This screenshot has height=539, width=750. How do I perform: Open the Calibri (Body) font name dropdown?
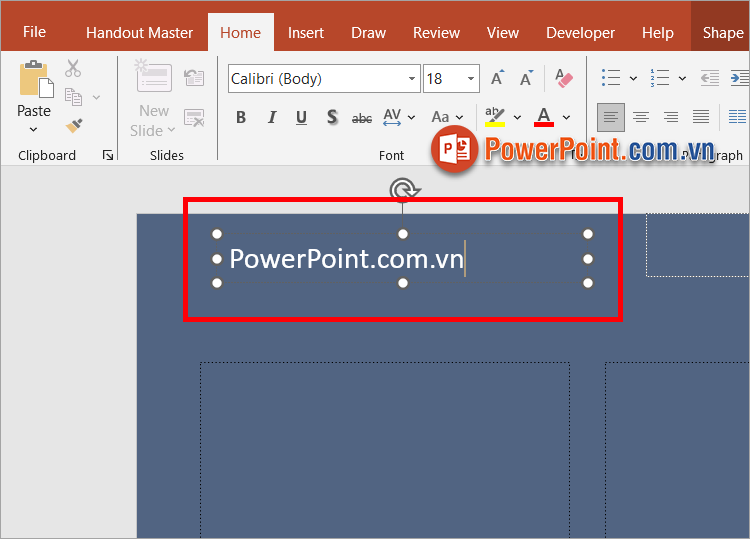click(x=412, y=78)
